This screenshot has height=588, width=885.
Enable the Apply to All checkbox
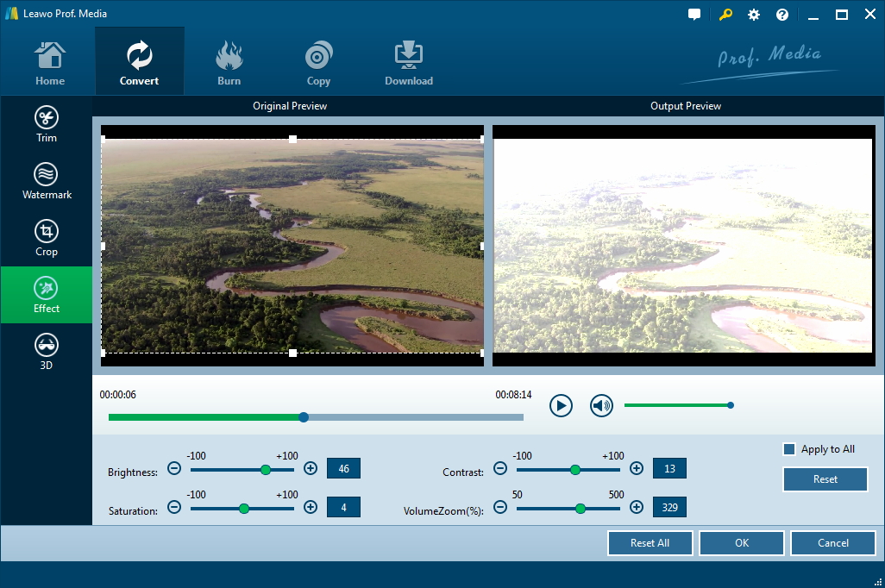pyautogui.click(x=788, y=449)
